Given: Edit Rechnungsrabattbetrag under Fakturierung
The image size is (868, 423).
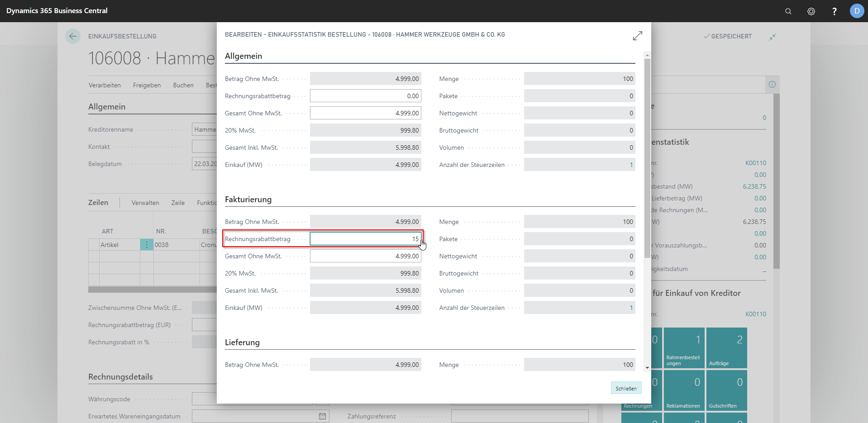Looking at the screenshot, I should pos(366,239).
